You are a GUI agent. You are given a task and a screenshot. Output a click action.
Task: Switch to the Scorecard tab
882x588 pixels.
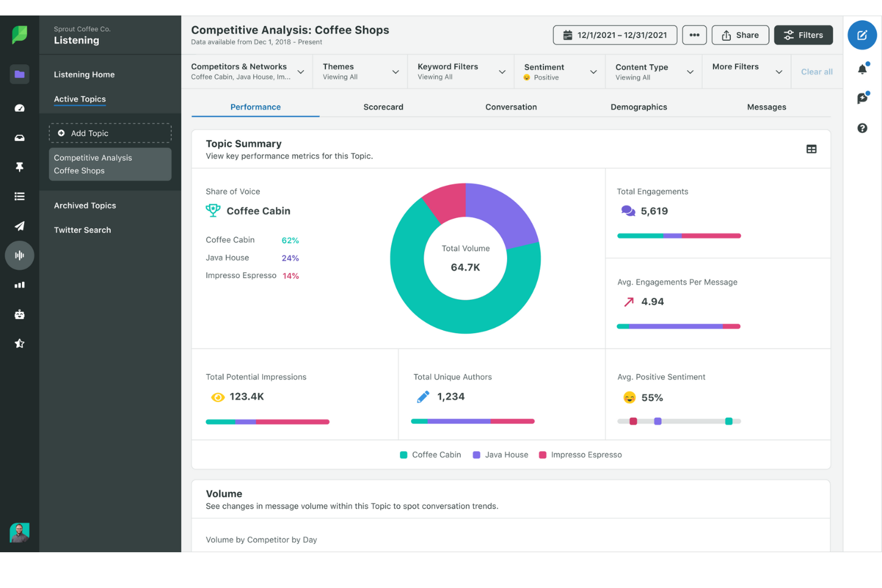[383, 107]
